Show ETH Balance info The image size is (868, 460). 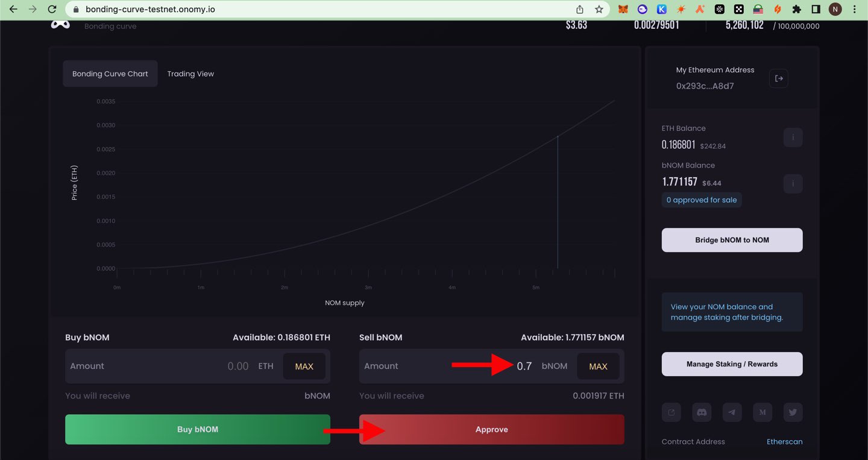click(793, 138)
